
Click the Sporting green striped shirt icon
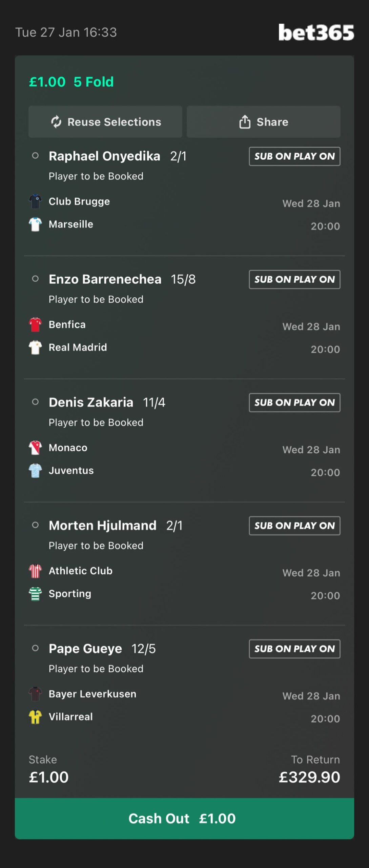(x=35, y=594)
